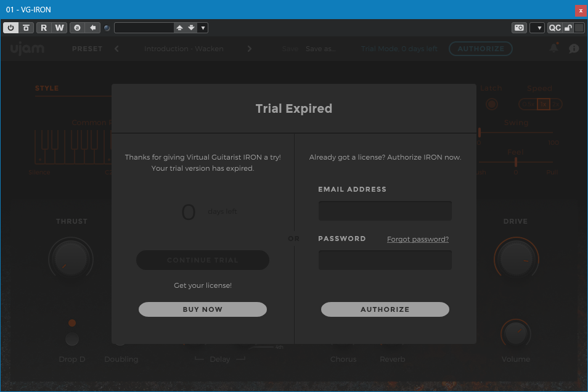Click the Forgot password? link
Screen dimensions: 588x392
[x=417, y=239]
